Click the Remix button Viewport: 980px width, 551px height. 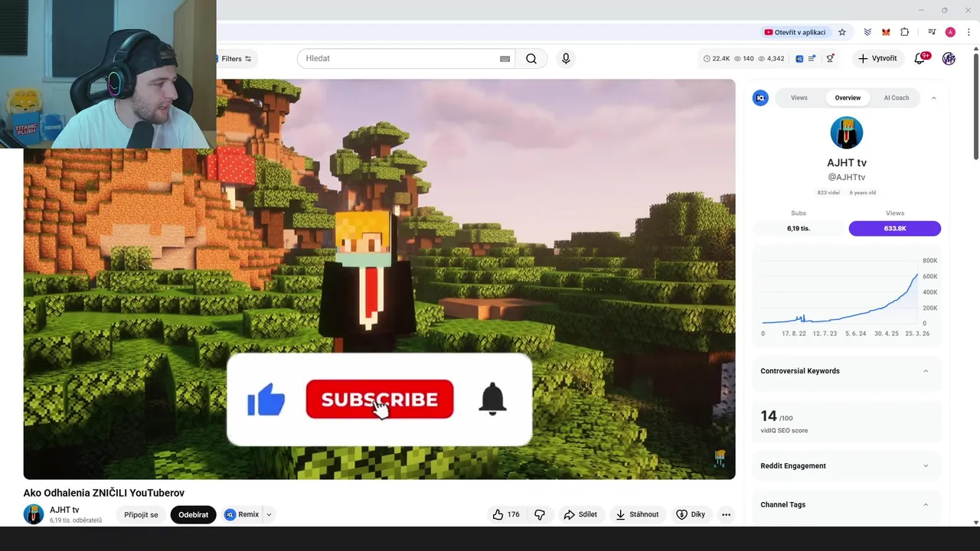pos(243,514)
